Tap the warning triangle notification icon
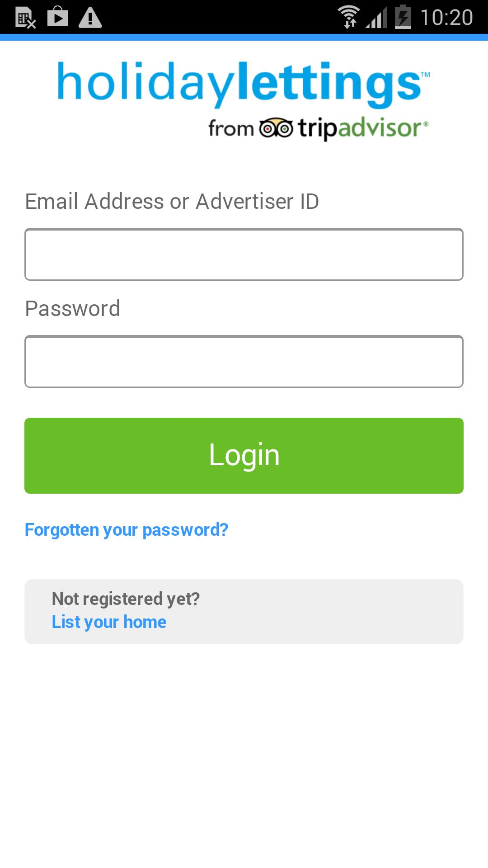This screenshot has height=868, width=488. pyautogui.click(x=90, y=18)
